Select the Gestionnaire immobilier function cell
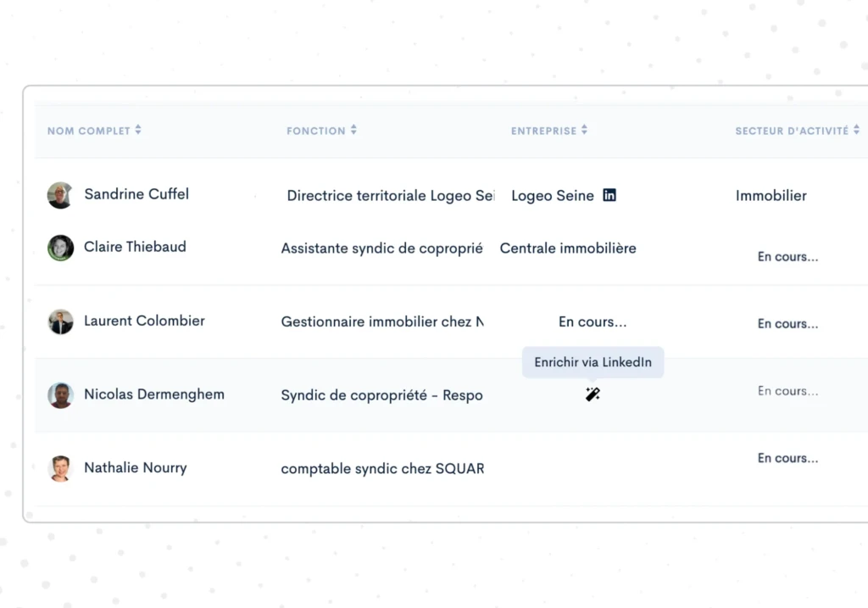Image resolution: width=868 pixels, height=608 pixels. (381, 322)
